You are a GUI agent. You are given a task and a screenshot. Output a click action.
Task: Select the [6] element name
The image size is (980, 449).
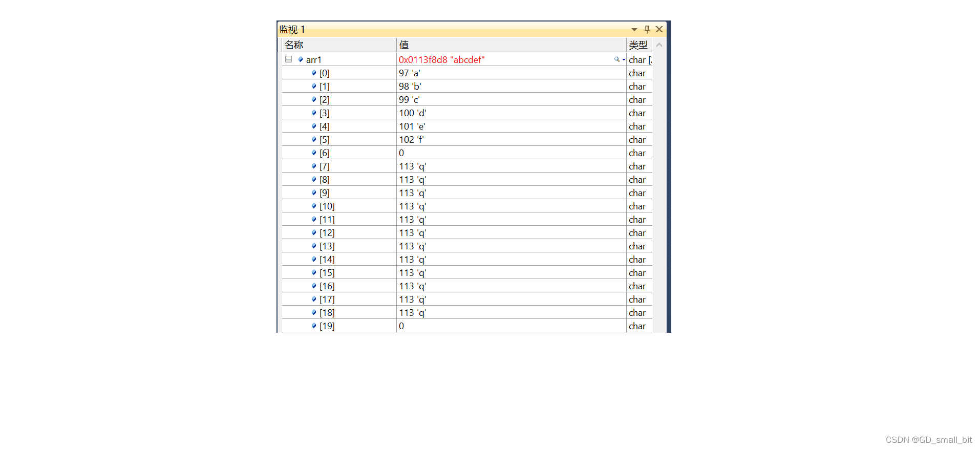point(325,153)
